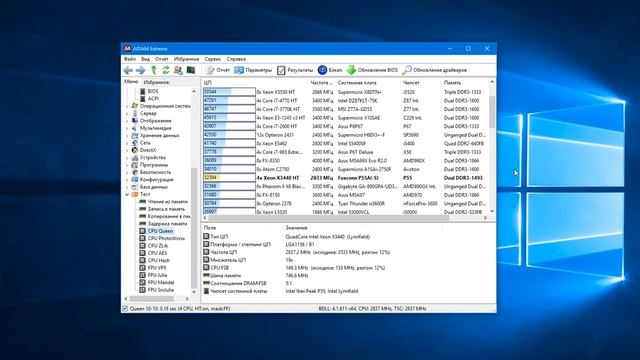Viewport: 640px width, 360px height.
Task: Click Обновления драйверов in the toolbar
Action: 434,70
